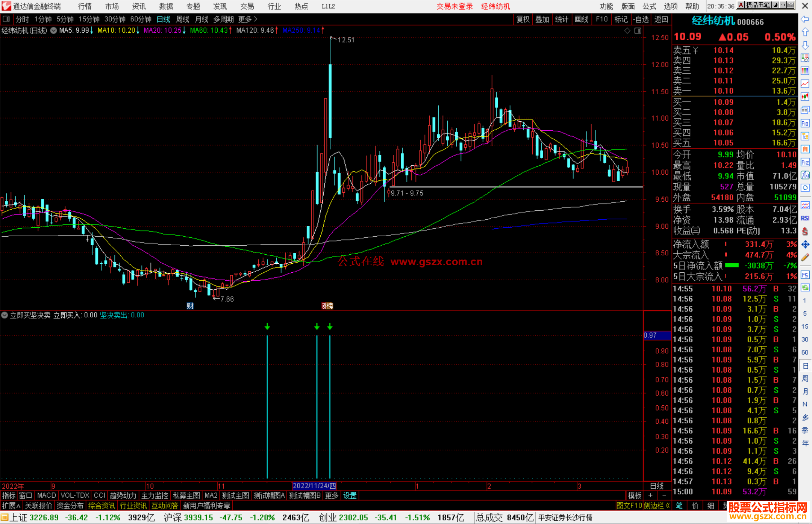Open the main chart indicator dropdown circle by 经纬纺机(日线)
This screenshot has width=812, height=524.
pos(53,30)
